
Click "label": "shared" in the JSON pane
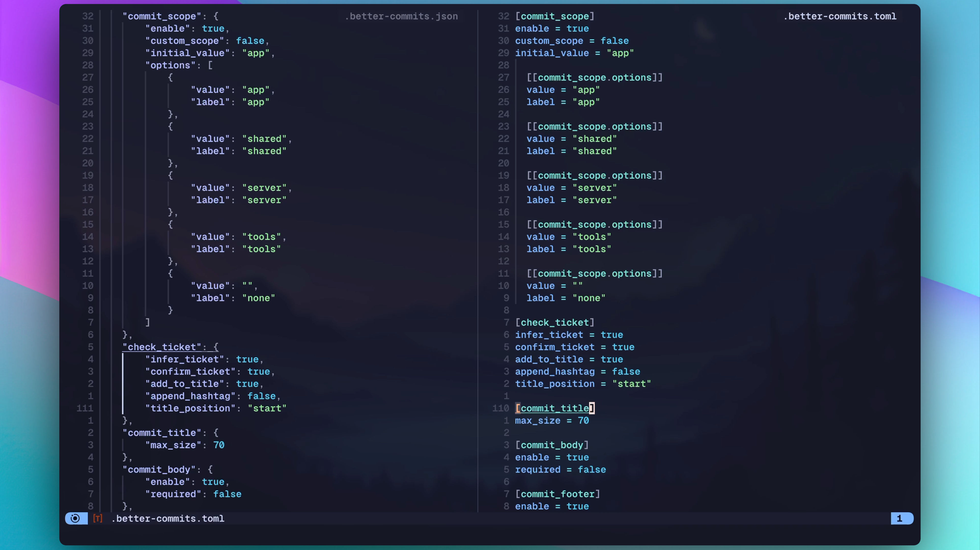[x=239, y=151]
